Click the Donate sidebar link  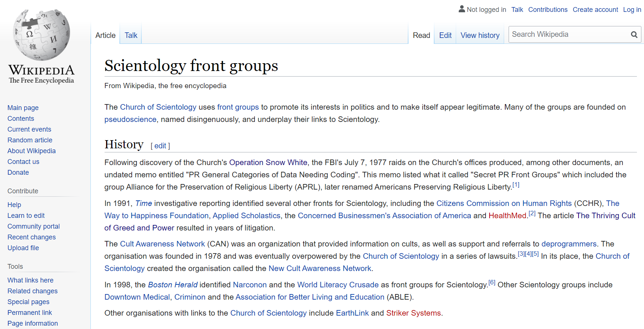(x=18, y=172)
